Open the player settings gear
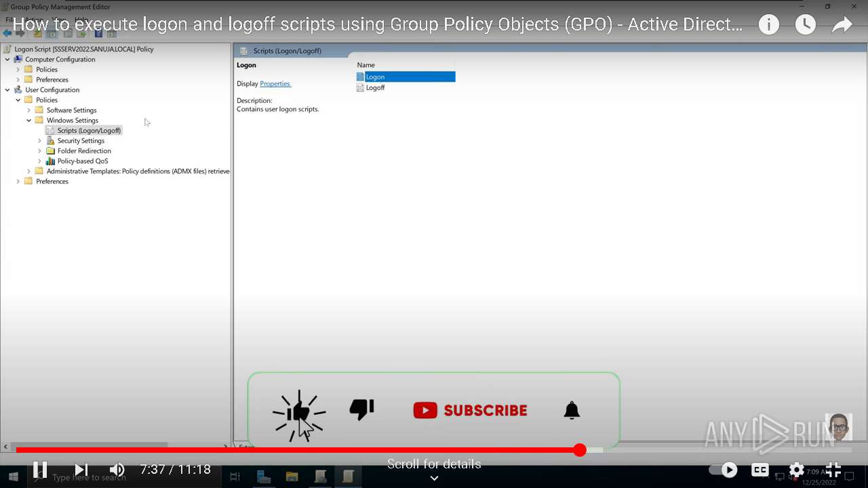The image size is (868, 488). (x=796, y=469)
